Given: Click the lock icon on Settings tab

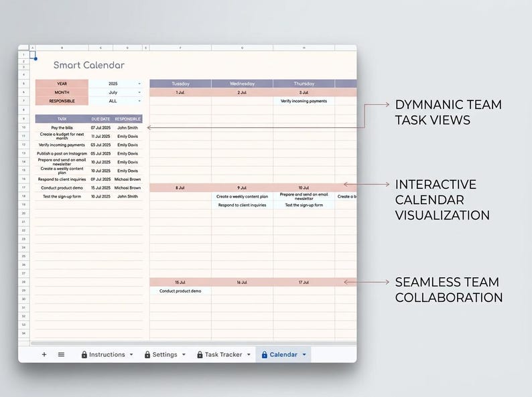Looking at the screenshot, I should 147,354.
